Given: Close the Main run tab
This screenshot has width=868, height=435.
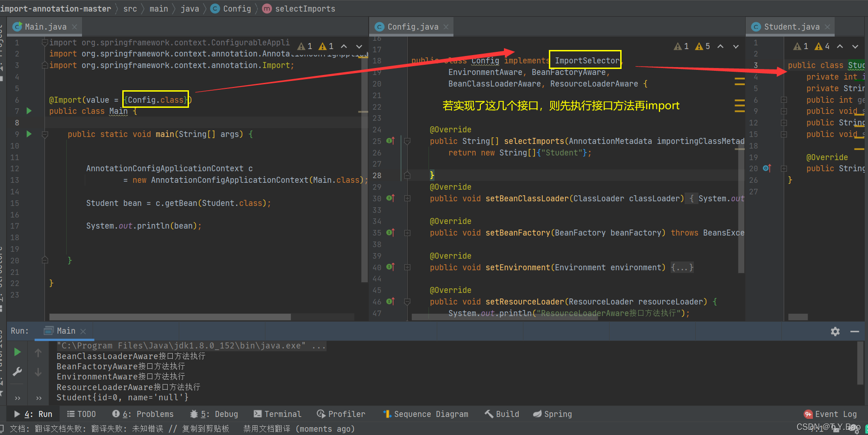Looking at the screenshot, I should point(83,331).
